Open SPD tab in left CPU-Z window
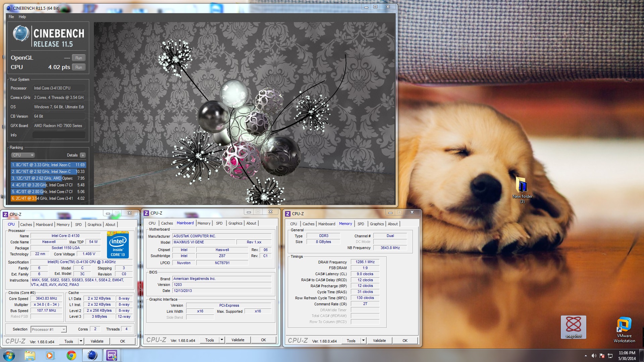Viewport: 644px width, 362px height. (78, 225)
